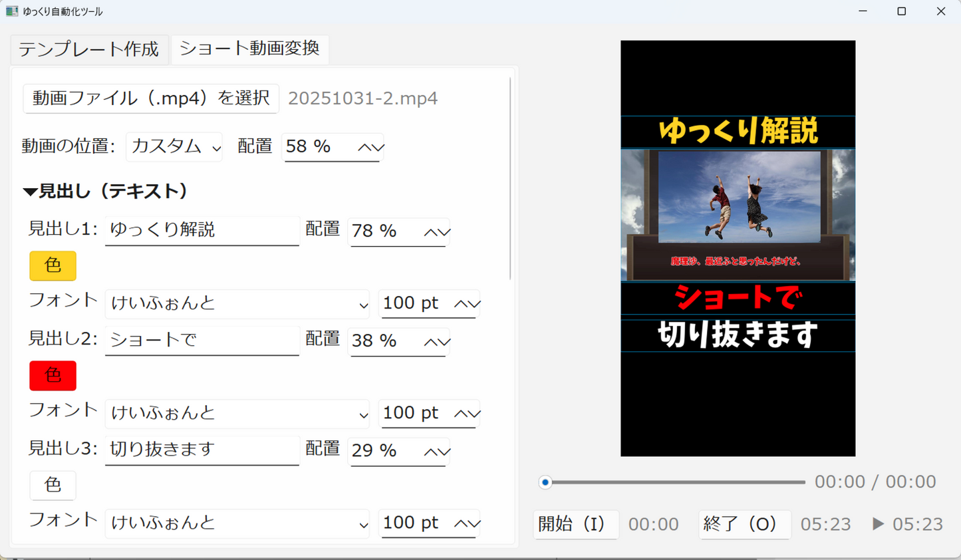This screenshot has height=560, width=961.
Task: Click the red 色 button for 見出し2
Action: [53, 375]
